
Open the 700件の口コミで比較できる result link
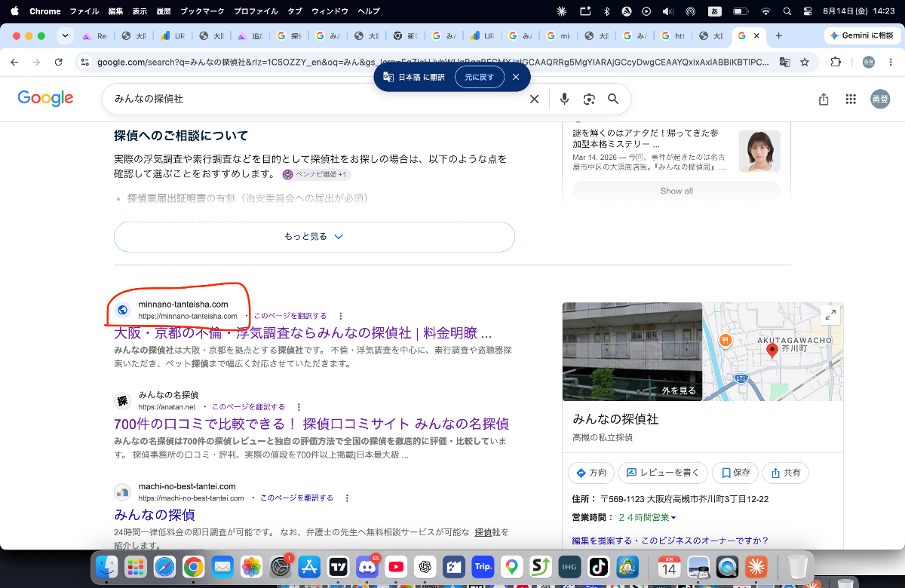coord(311,424)
